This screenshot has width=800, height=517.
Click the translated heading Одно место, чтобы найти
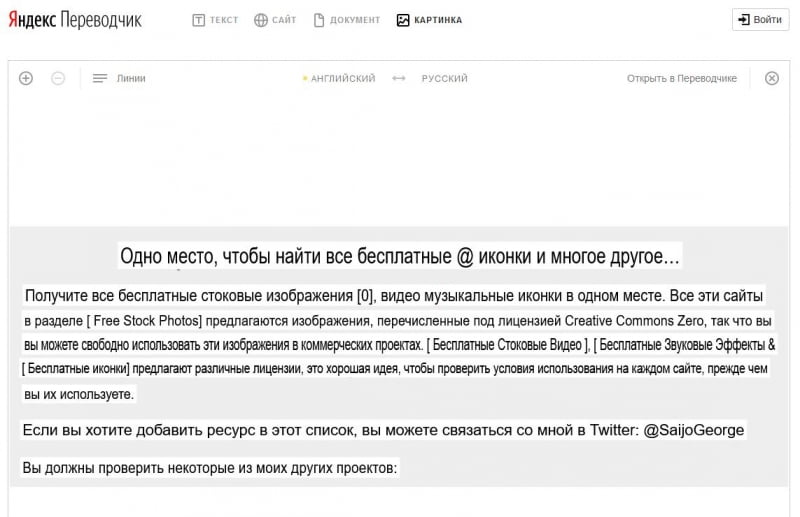(400, 256)
